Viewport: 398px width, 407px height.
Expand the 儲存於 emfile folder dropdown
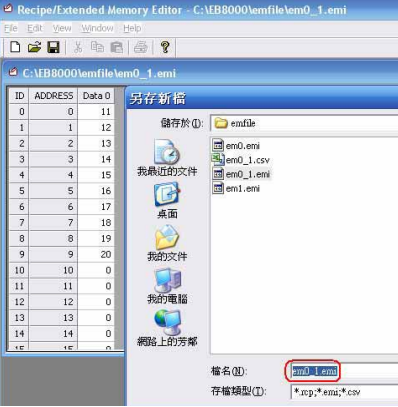[304, 123]
